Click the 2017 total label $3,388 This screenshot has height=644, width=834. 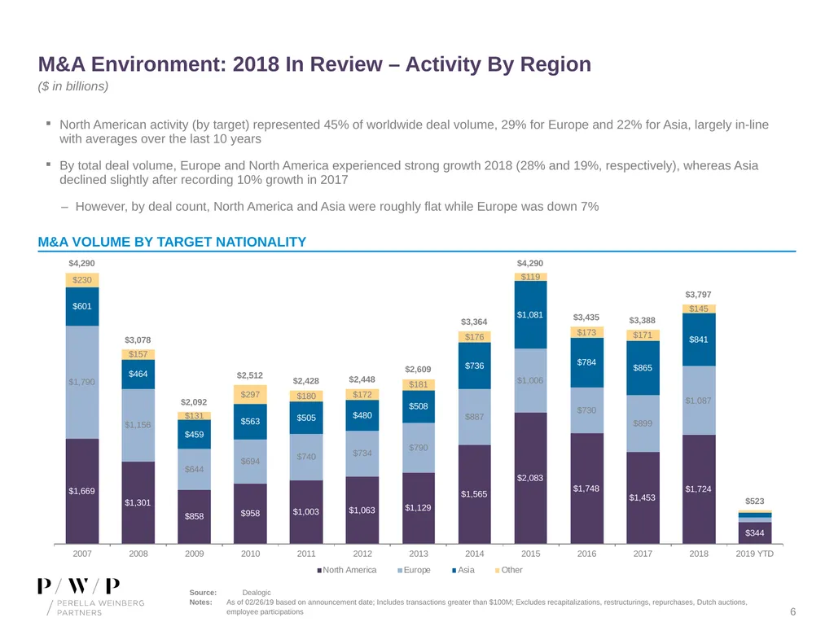point(642,320)
